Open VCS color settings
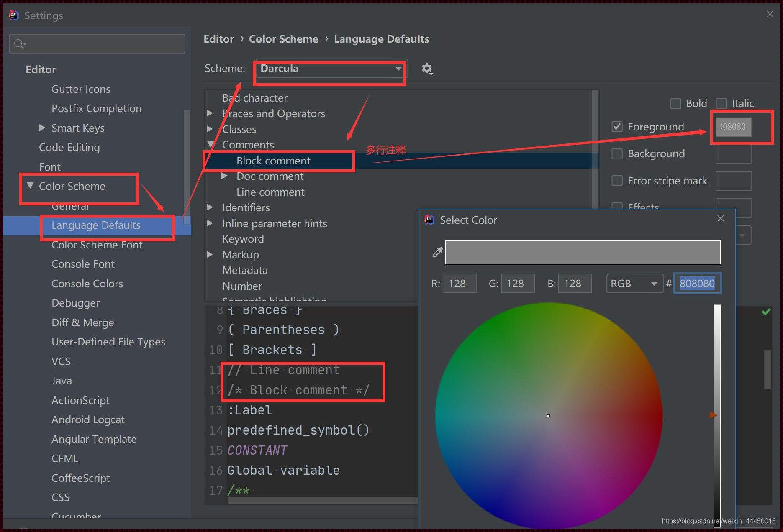783x532 pixels. [61, 361]
